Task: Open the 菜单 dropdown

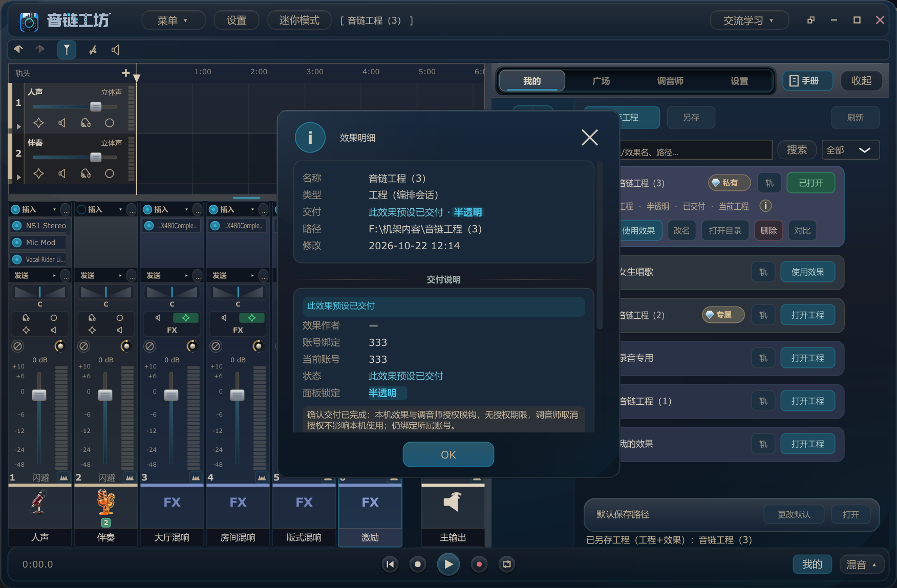Action: tap(173, 20)
